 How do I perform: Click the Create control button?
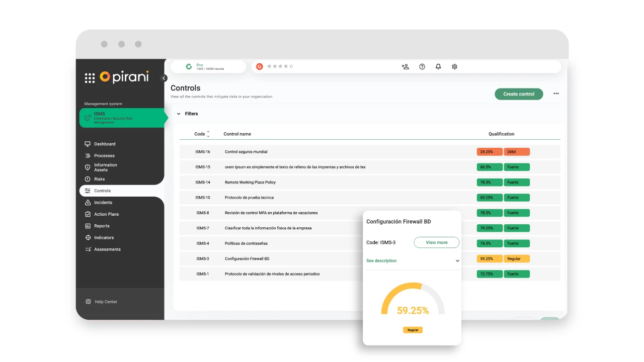pos(519,94)
